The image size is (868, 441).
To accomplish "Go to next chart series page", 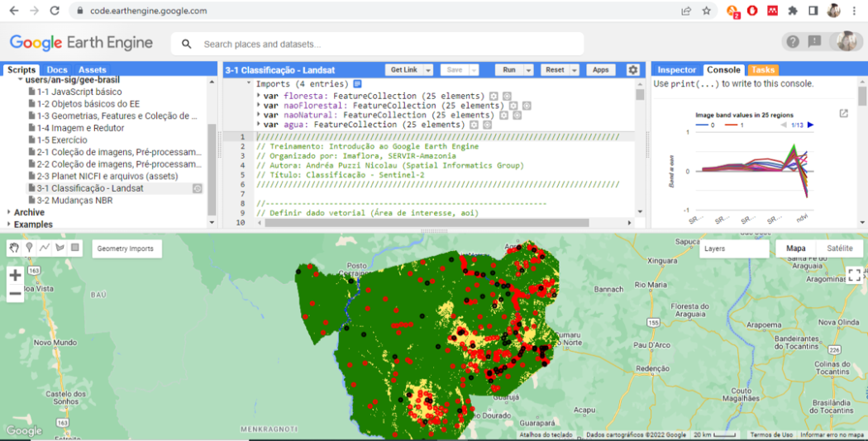I will (810, 125).
